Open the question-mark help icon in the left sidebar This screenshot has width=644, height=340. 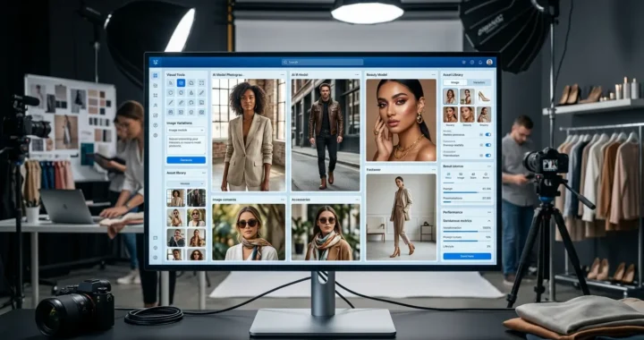coord(156,125)
